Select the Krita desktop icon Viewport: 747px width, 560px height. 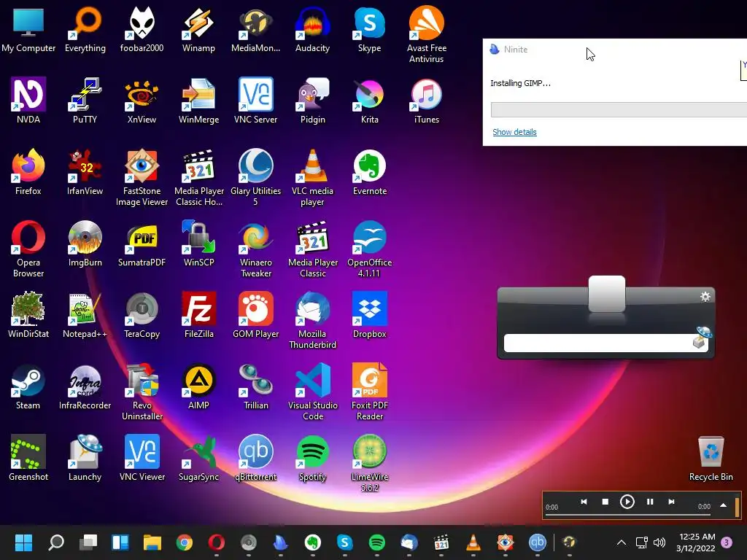pyautogui.click(x=369, y=101)
